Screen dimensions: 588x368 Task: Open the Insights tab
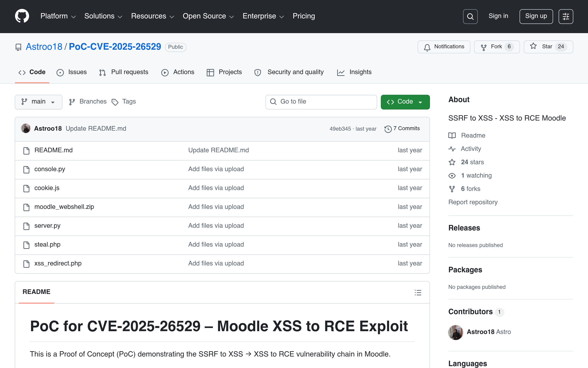click(354, 72)
